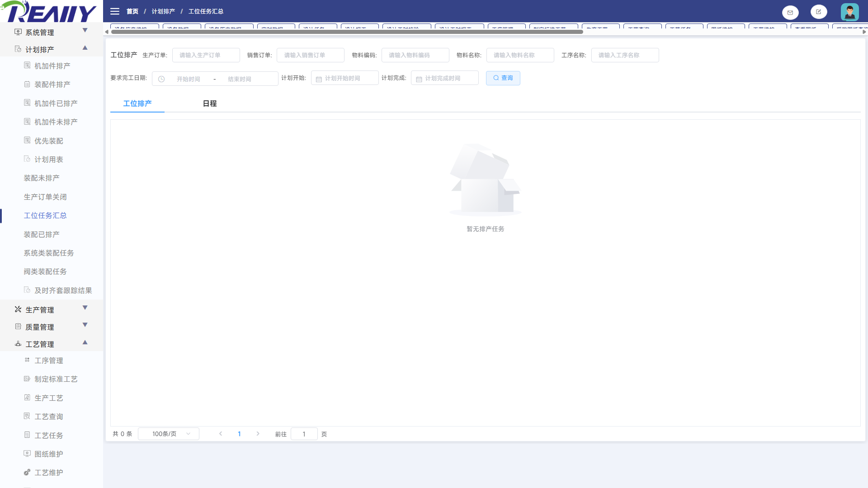
Task: Switch to the 日程 tab
Action: pyautogui.click(x=210, y=103)
